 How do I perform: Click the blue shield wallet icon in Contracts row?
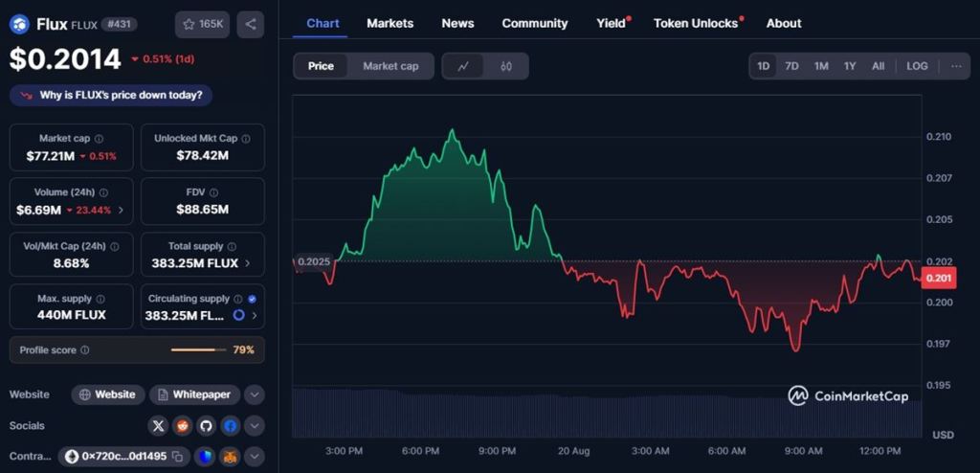point(205,457)
